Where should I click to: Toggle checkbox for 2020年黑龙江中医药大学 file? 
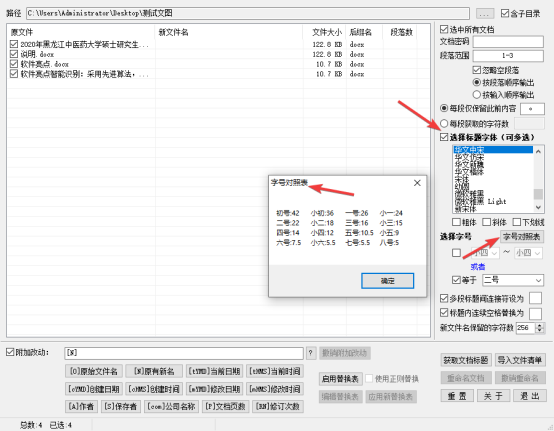pyautogui.click(x=14, y=44)
